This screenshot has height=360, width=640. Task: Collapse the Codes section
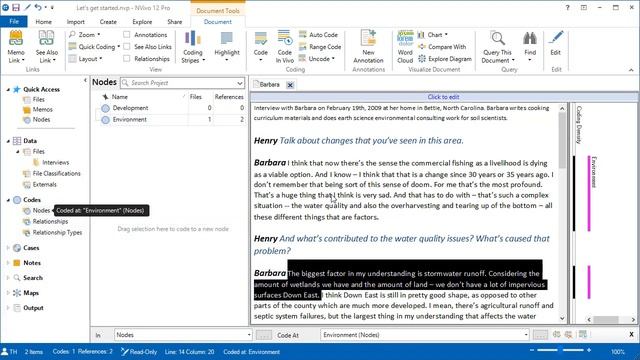(x=8, y=200)
